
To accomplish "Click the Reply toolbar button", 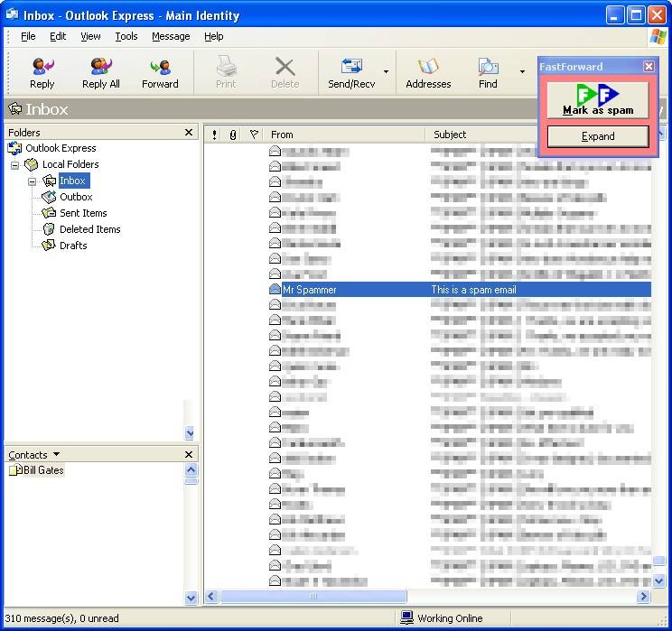I will click(42, 73).
